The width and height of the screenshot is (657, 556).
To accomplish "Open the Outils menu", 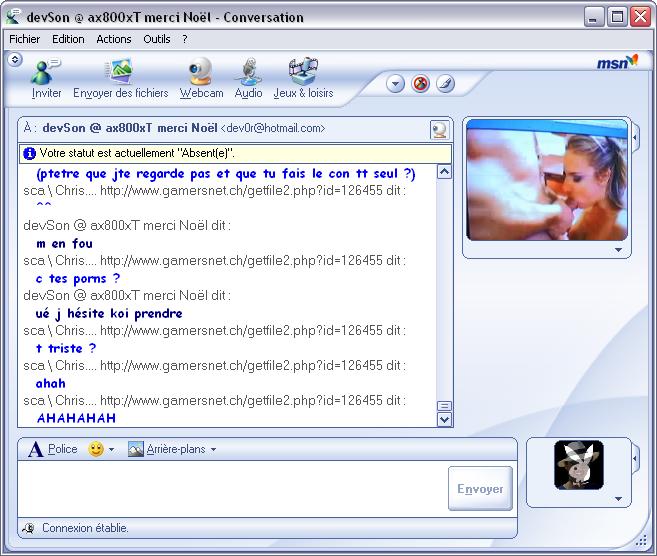I will [x=157, y=39].
